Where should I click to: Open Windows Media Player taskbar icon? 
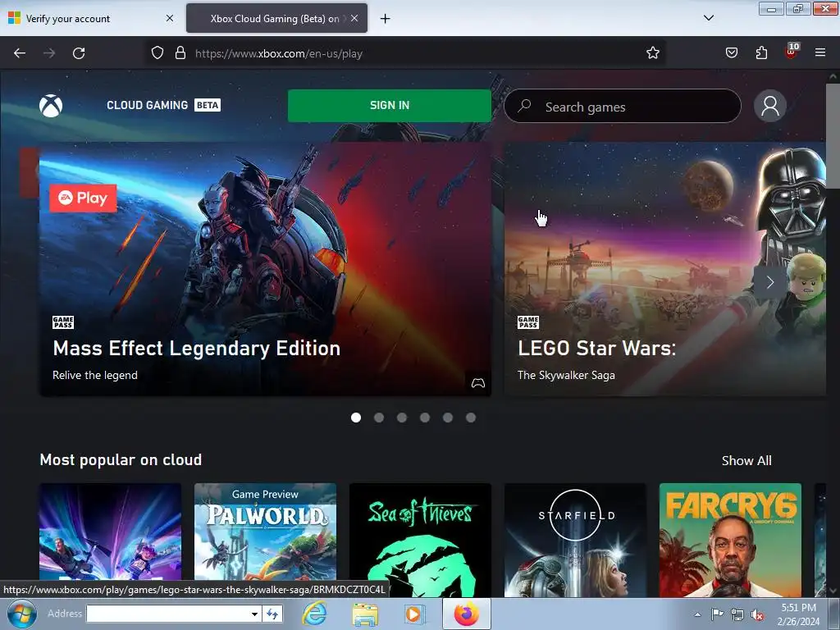(x=414, y=614)
